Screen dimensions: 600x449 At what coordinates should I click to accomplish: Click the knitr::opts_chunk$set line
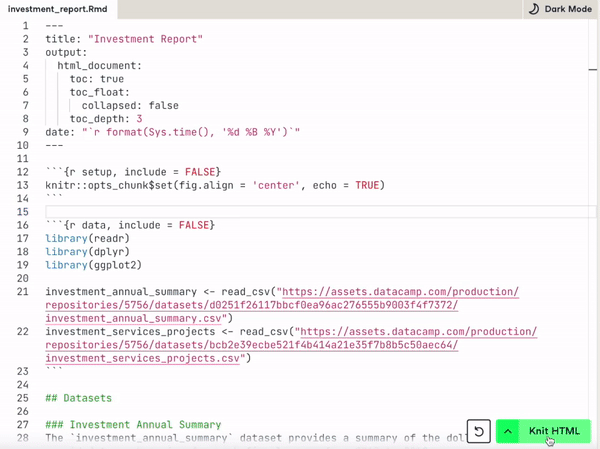tap(215, 185)
